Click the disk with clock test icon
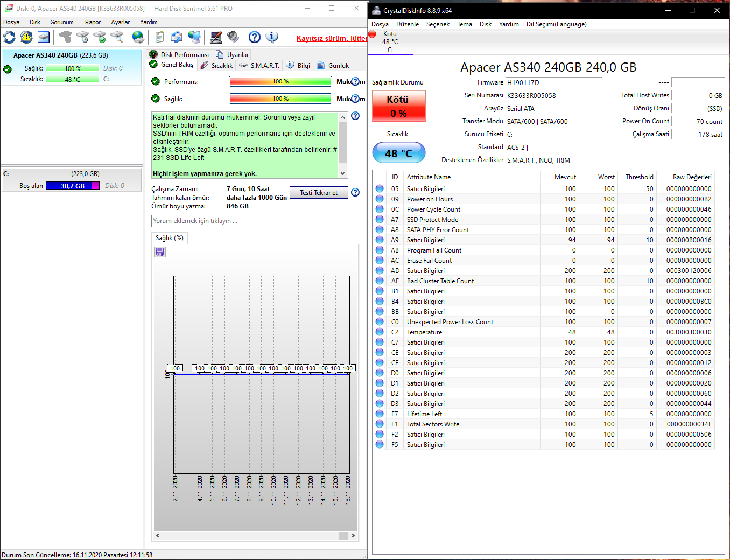 82,37
